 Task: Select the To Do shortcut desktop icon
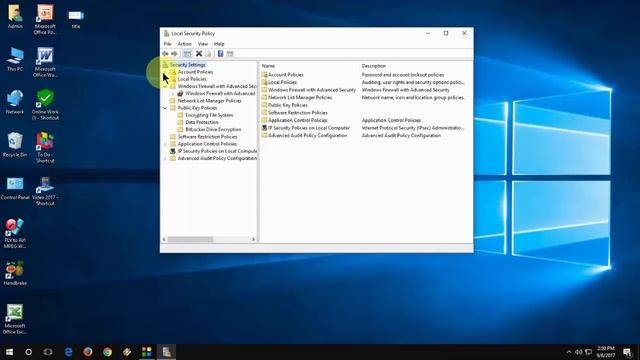pyautogui.click(x=45, y=148)
